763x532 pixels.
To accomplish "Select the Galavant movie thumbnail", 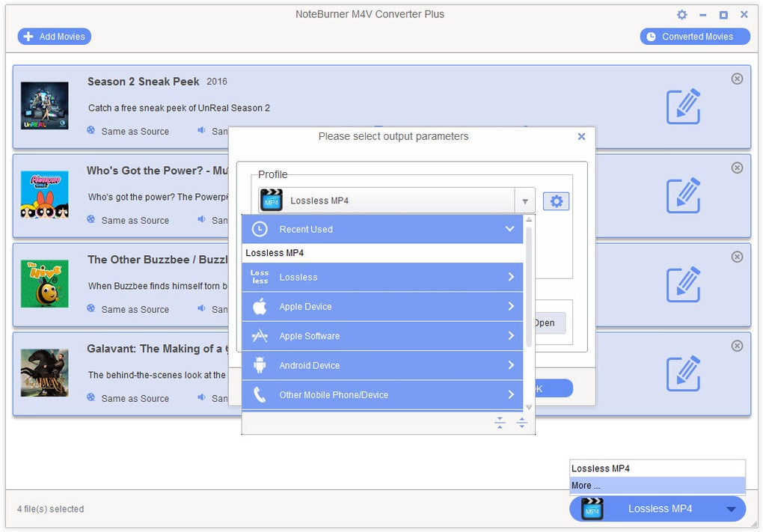I will [x=45, y=373].
